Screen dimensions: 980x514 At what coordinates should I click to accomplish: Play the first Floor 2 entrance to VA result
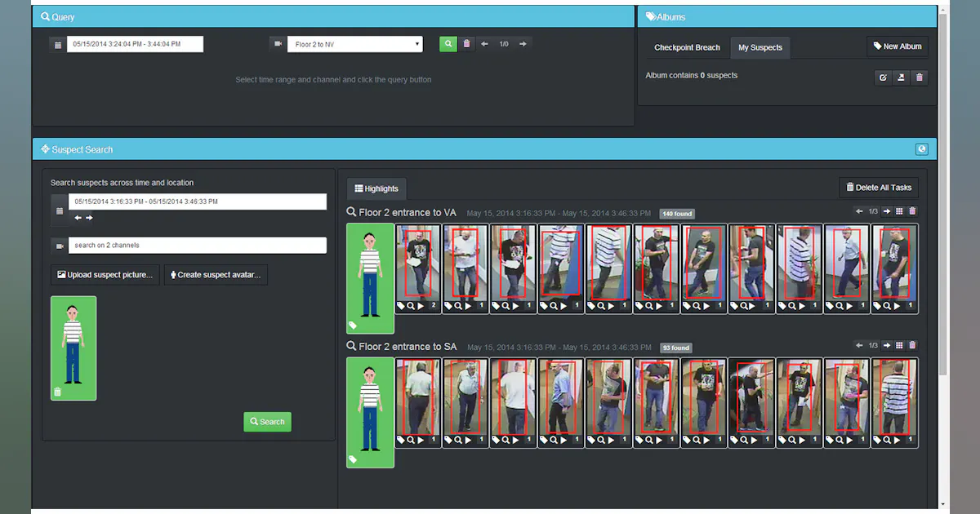[422, 306]
